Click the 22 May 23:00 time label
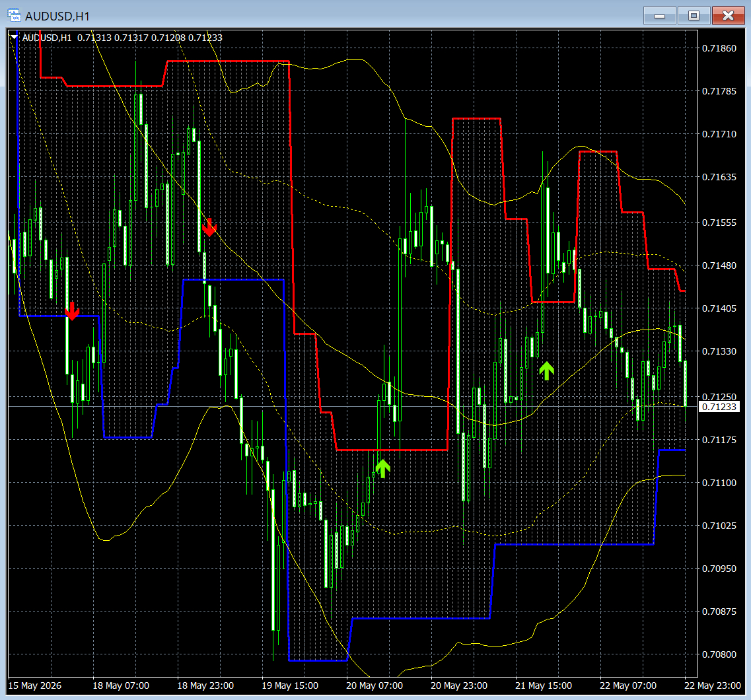The image size is (751, 700). pyautogui.click(x=713, y=685)
